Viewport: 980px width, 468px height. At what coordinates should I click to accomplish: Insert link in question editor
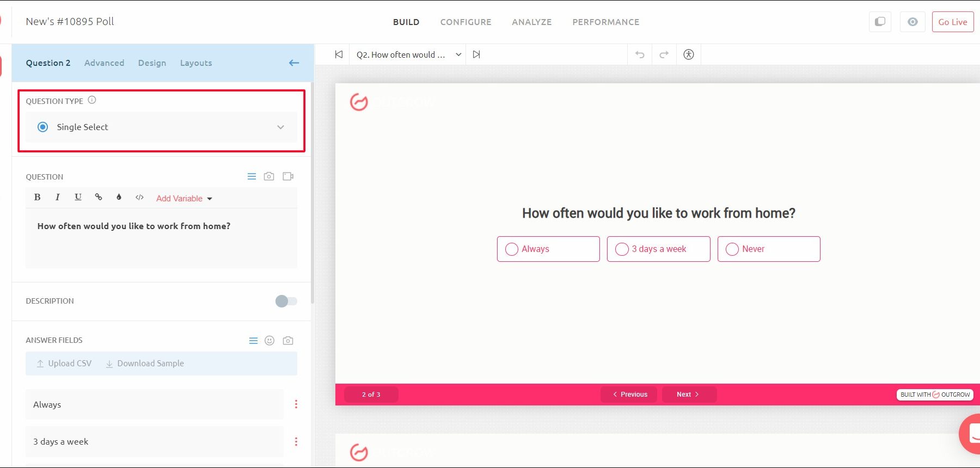pos(99,198)
